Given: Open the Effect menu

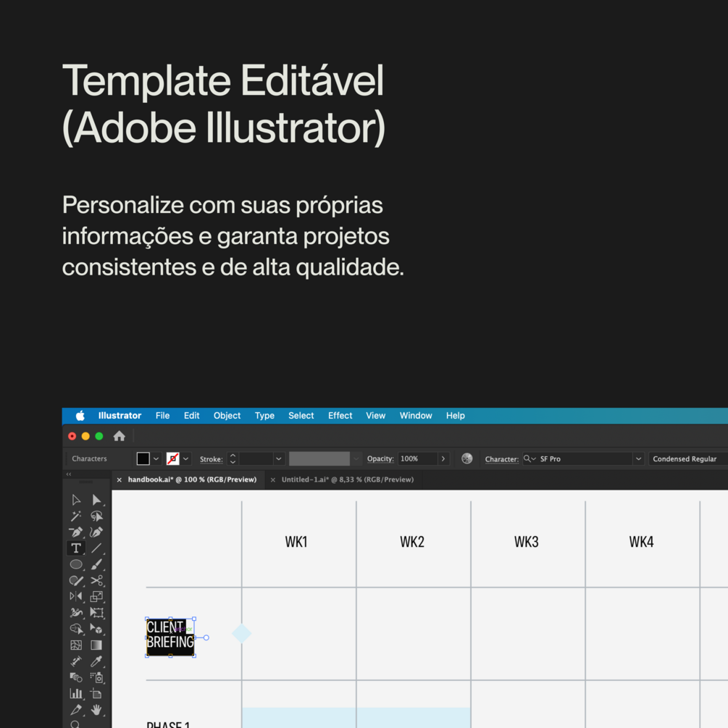Looking at the screenshot, I should (340, 416).
